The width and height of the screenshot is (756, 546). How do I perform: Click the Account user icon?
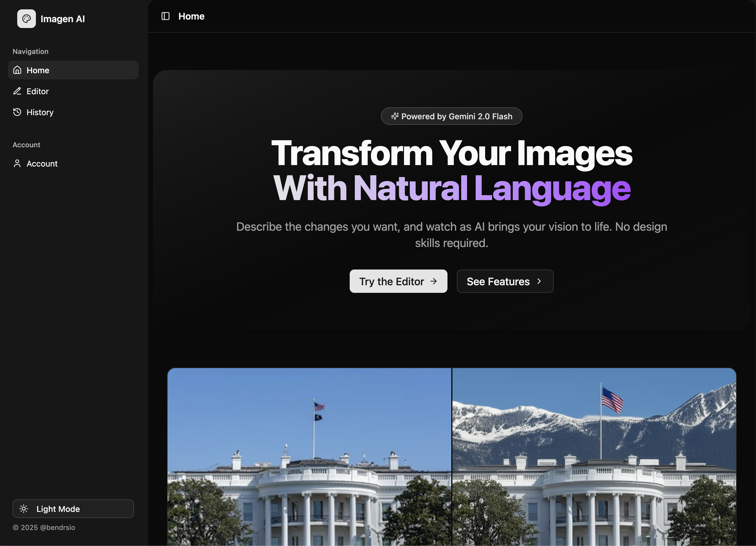[x=17, y=164]
